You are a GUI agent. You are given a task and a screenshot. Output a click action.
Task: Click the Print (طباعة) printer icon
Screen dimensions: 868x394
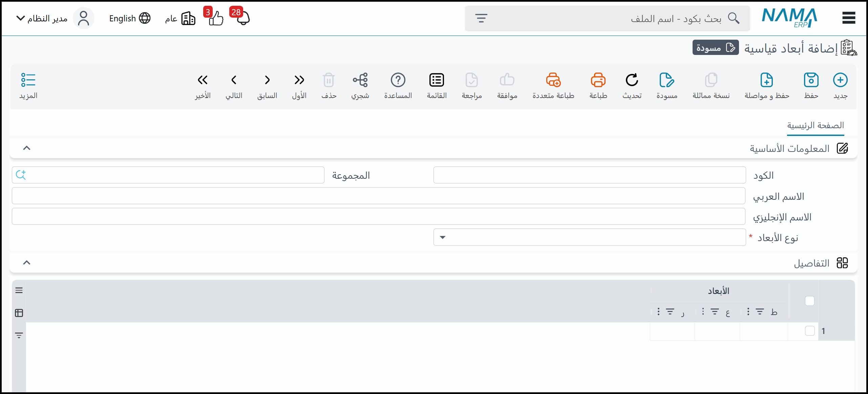(x=598, y=80)
